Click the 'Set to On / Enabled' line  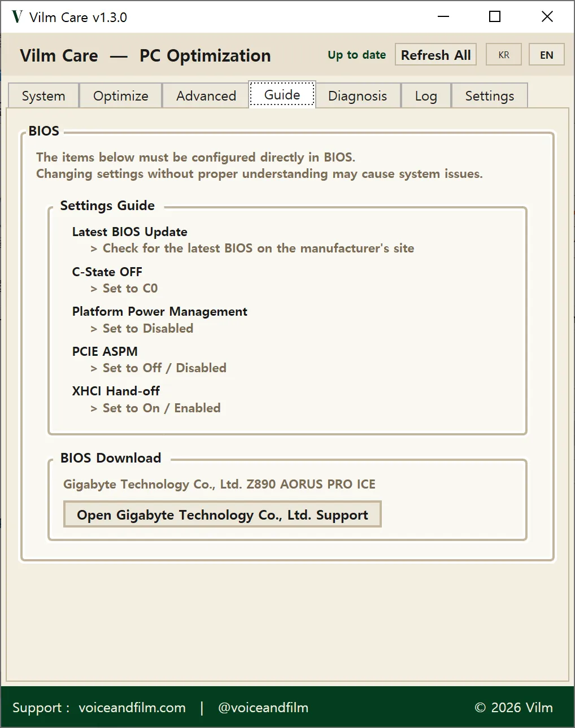(156, 408)
